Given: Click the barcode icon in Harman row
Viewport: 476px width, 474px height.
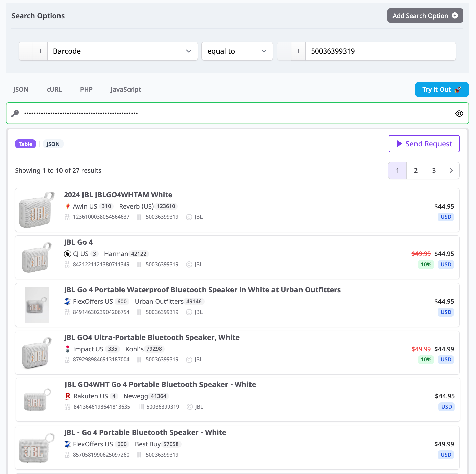Looking at the screenshot, I should [140, 264].
